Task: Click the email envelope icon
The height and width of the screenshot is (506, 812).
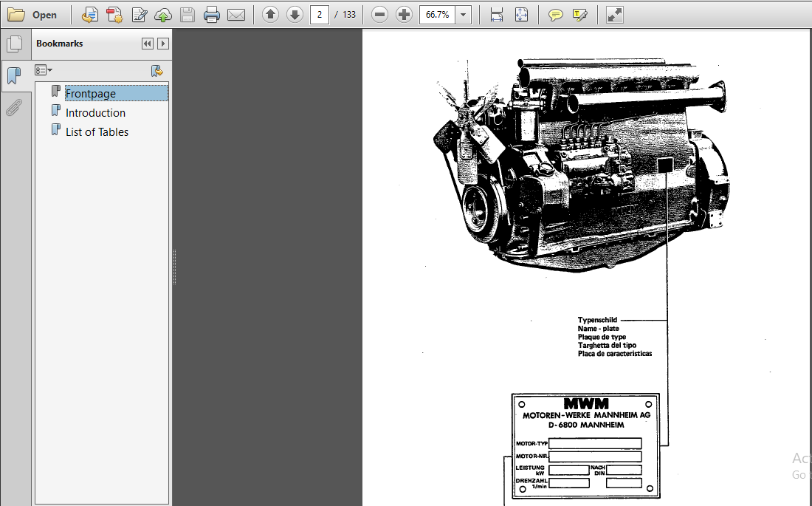Action: click(236, 15)
